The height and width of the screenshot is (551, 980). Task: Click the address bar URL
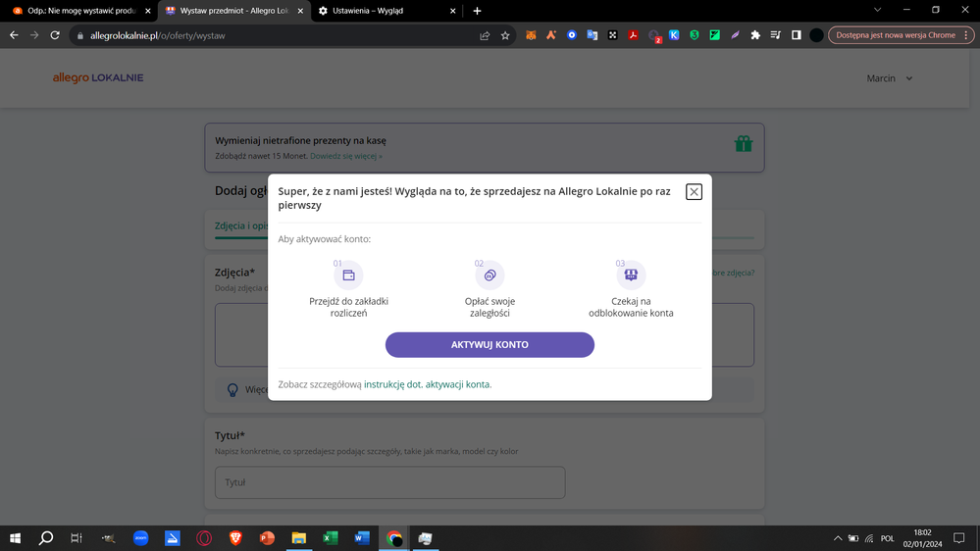158,35
